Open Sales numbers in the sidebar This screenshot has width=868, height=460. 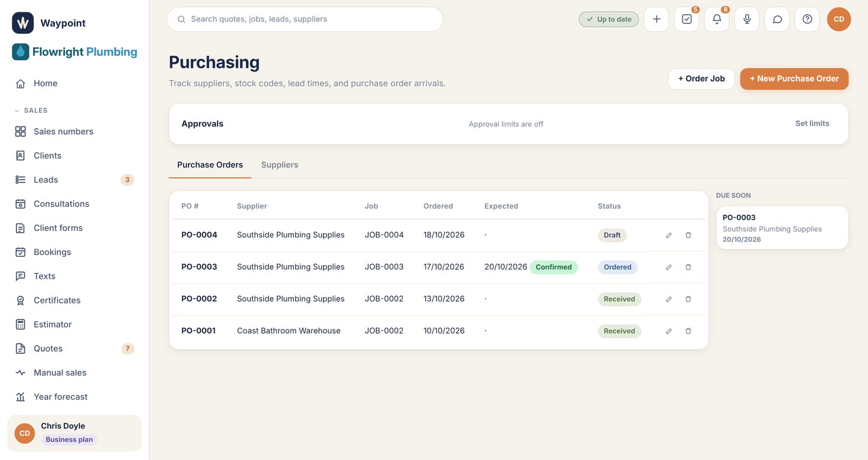74,131
